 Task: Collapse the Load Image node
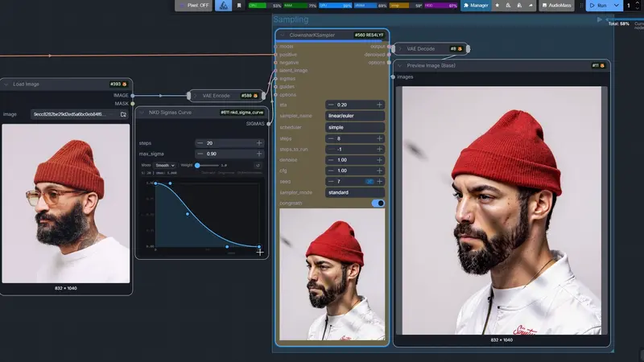[6, 84]
